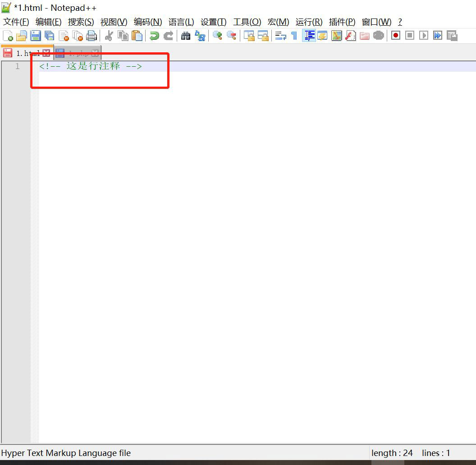Open the 工具(O) menu
The image size is (476, 465).
(247, 22)
